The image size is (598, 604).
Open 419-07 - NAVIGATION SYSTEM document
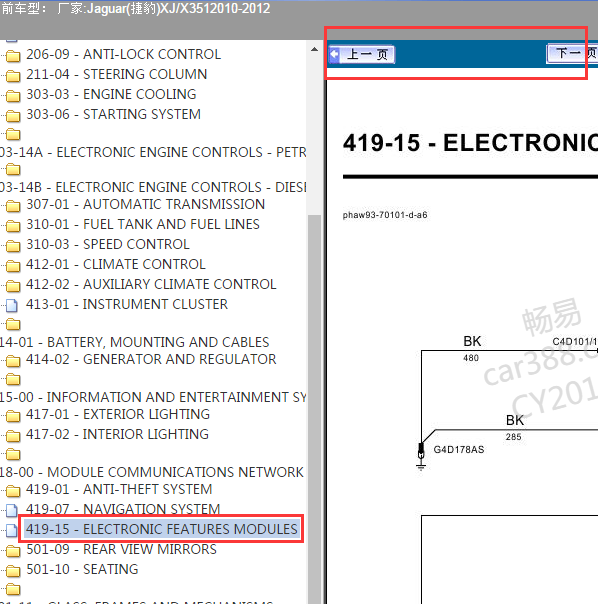[x=123, y=509]
